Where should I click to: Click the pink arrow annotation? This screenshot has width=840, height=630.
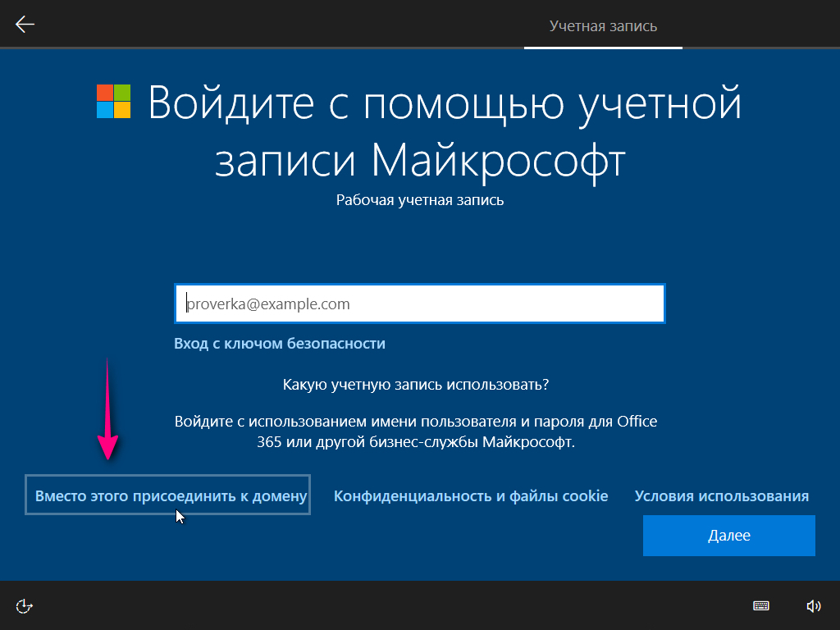(x=108, y=410)
